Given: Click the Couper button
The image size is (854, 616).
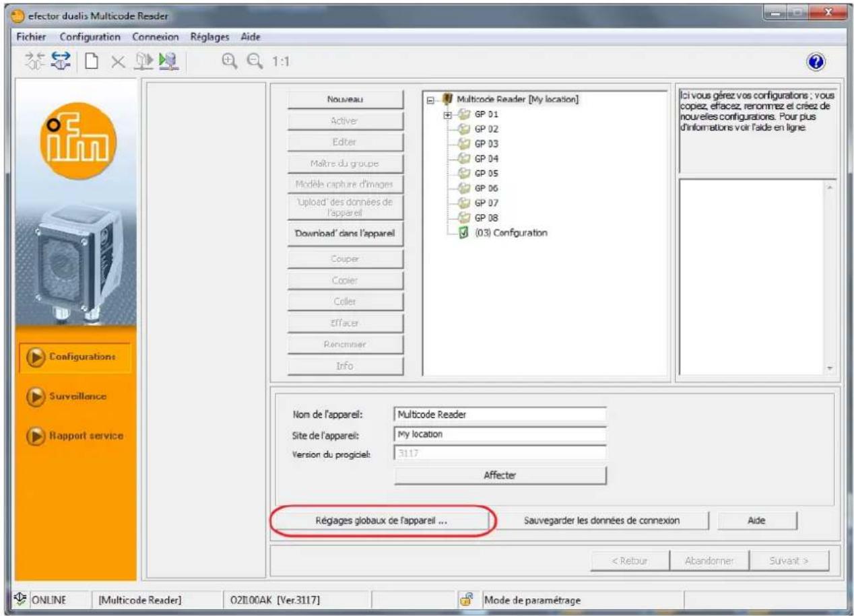Looking at the screenshot, I should pos(345,259).
